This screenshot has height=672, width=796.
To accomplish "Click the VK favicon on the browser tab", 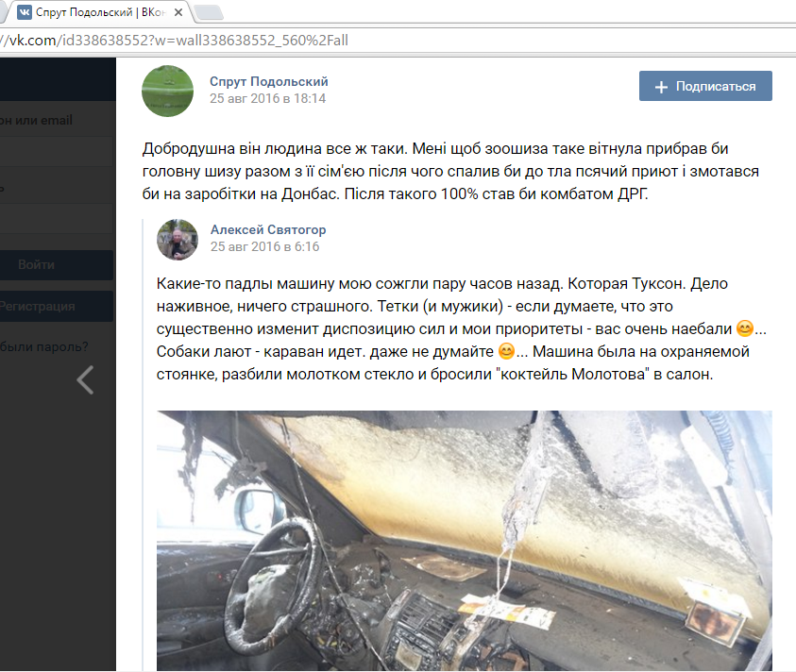I will click(x=25, y=12).
